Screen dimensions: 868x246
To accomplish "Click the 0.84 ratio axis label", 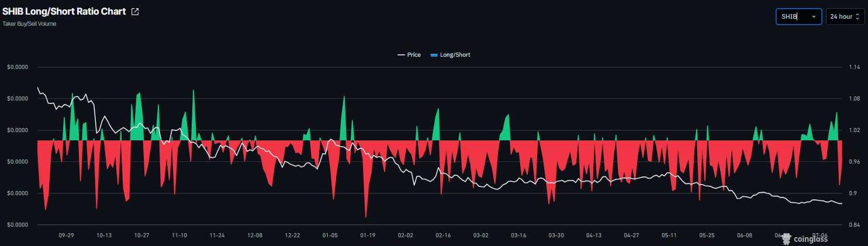I will point(854,225).
